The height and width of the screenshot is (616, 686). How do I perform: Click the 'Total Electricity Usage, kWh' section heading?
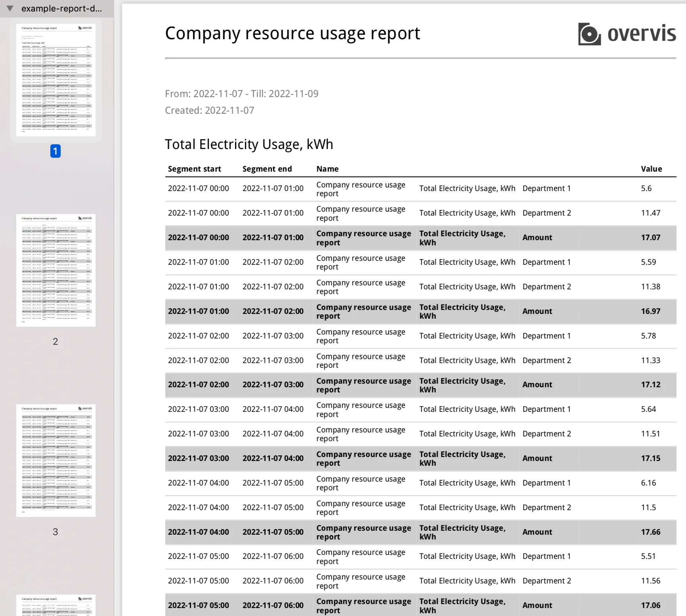pyautogui.click(x=249, y=144)
